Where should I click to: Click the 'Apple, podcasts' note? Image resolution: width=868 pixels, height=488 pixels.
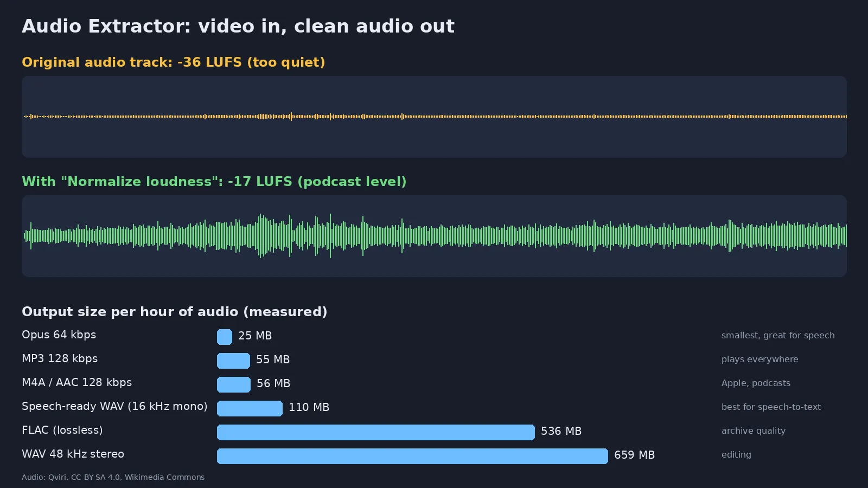click(756, 383)
